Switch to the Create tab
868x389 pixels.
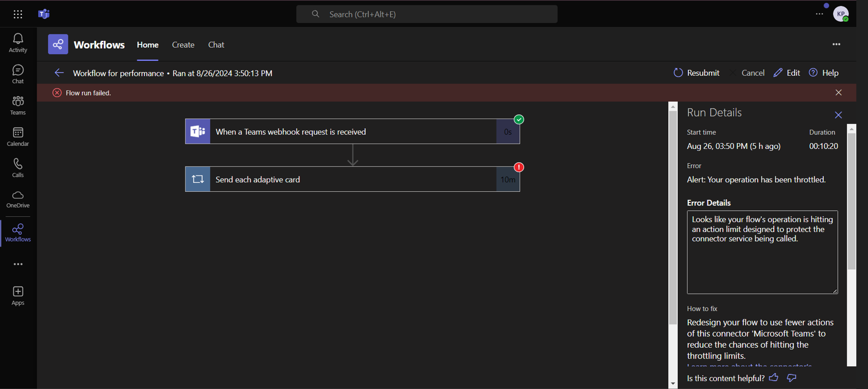(183, 45)
